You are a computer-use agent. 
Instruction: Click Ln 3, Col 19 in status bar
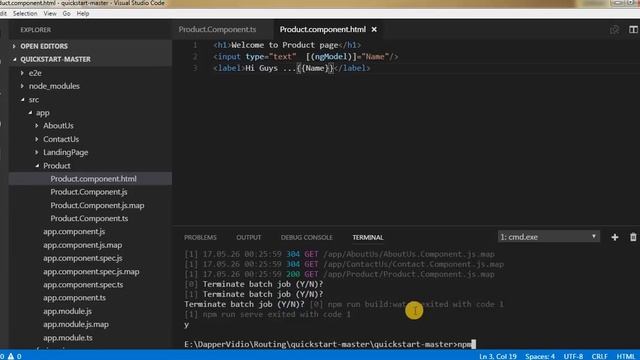[x=498, y=356]
